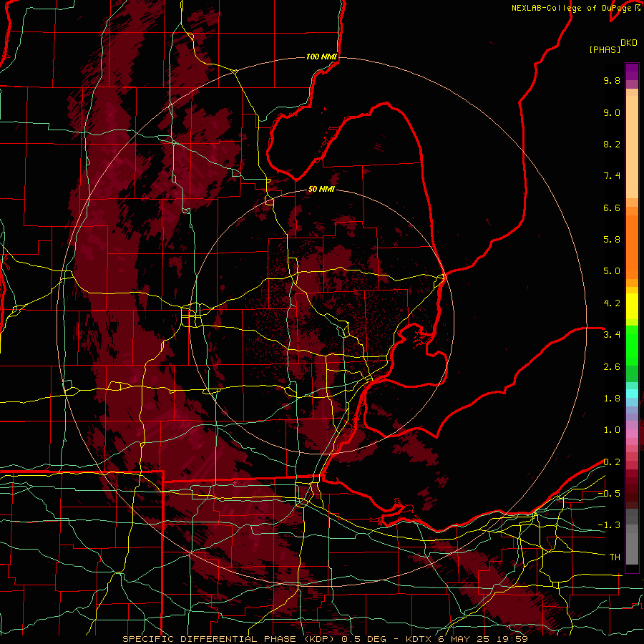Click the 7.4 scale value

[x=612, y=176]
